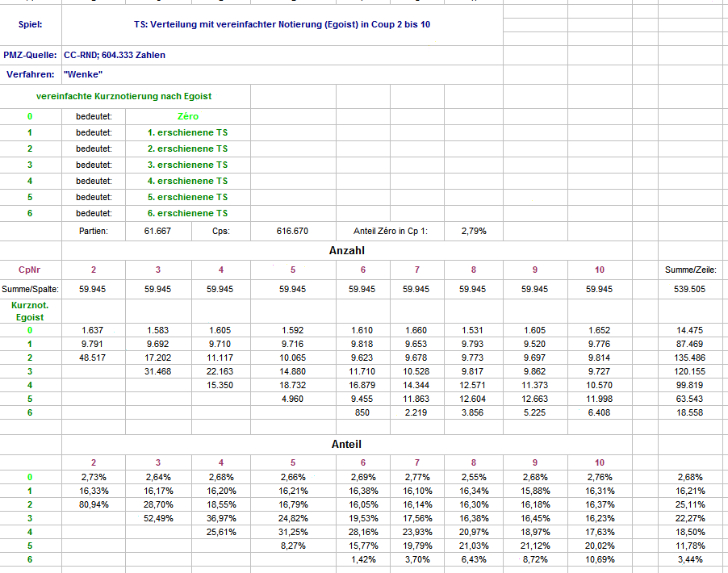The width and height of the screenshot is (728, 573).
Task: Click the 'Spiel:' label cell
Action: pos(30,24)
